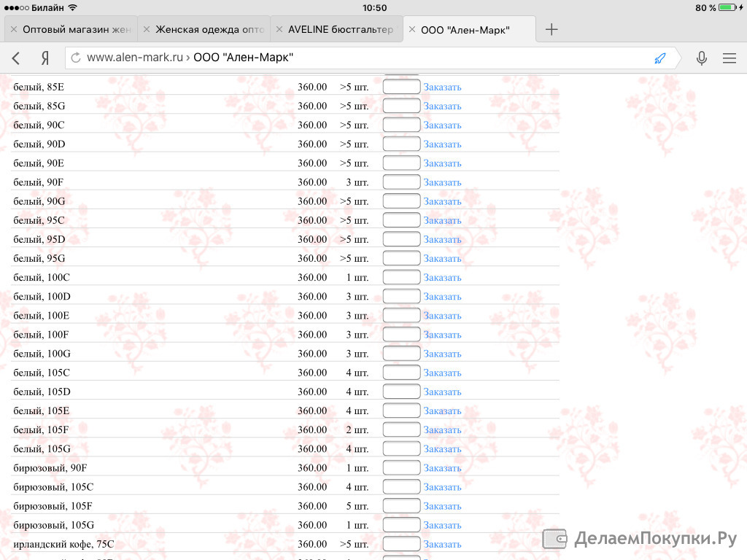
Task: Close the ООО "Ален-Марк" tab
Action: point(412,29)
